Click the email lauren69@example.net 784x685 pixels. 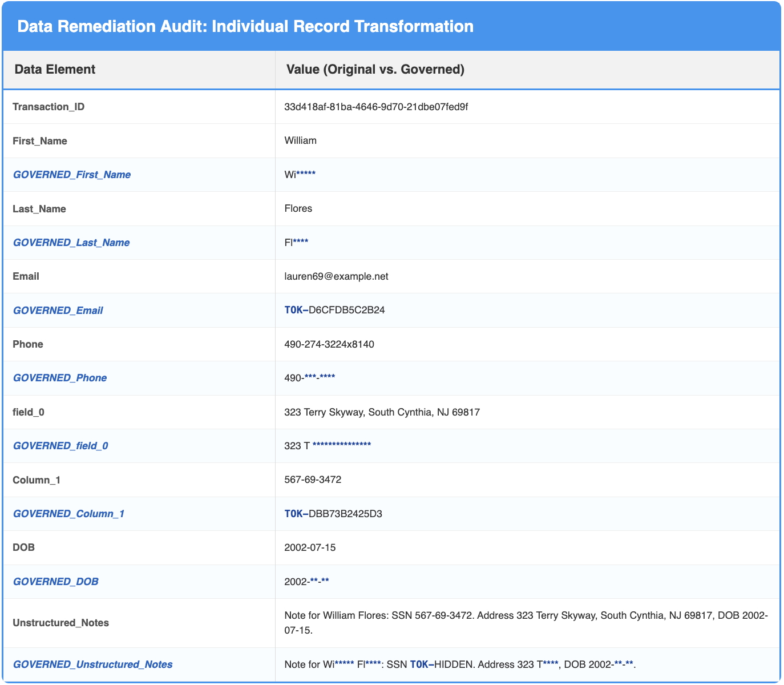(x=336, y=276)
